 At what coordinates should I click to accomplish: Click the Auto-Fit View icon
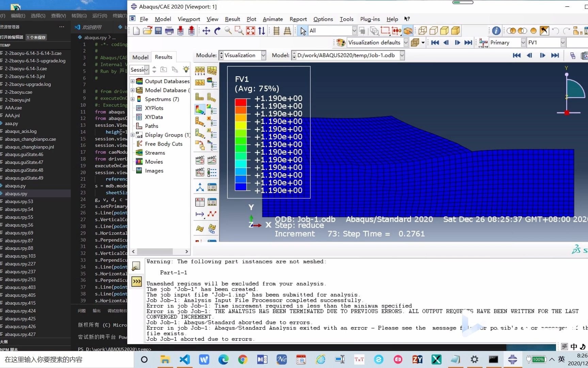250,31
